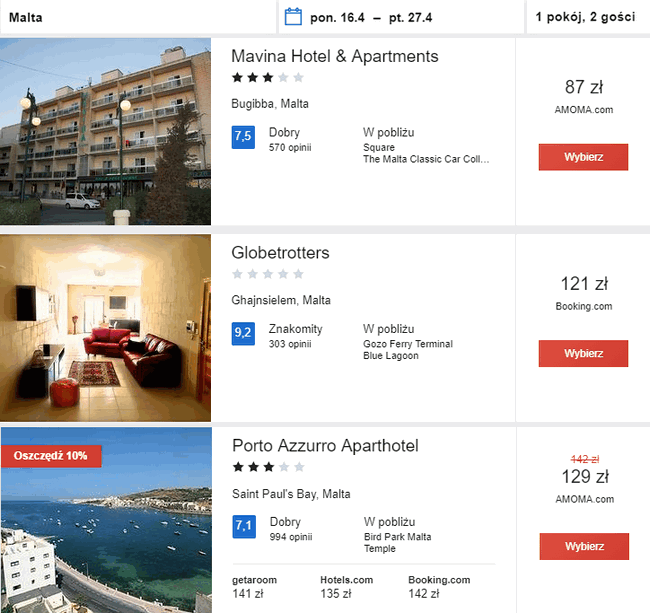The image size is (650, 613).
Task: View the Mavina Hotel building photo
Action: coord(105,132)
